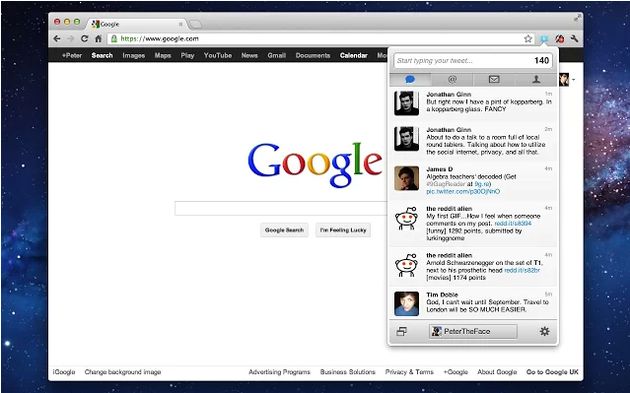
Task: Open +Google footer link
Action: [456, 372]
